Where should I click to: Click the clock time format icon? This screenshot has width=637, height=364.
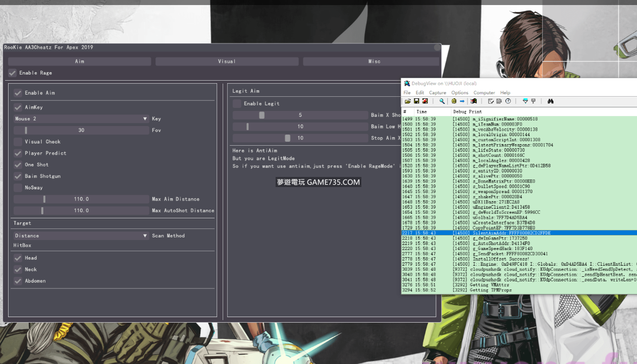[x=508, y=101]
